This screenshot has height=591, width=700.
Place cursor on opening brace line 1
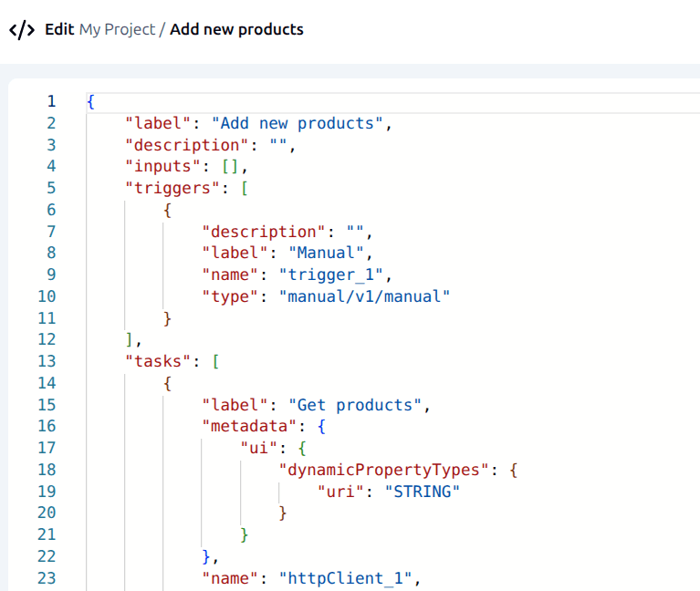(x=90, y=102)
